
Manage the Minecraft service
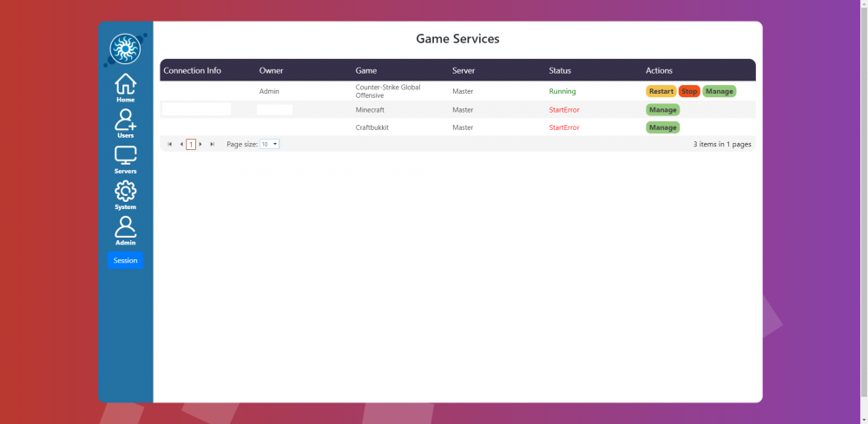click(x=662, y=110)
